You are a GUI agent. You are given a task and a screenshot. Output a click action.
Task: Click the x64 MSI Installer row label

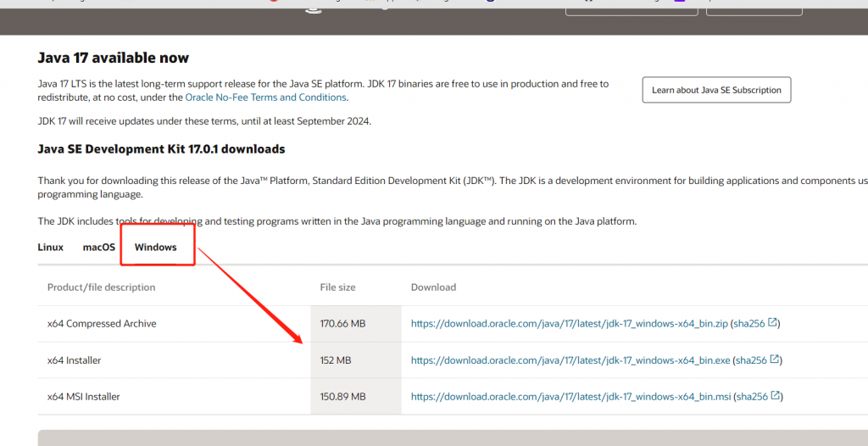pyautogui.click(x=84, y=397)
